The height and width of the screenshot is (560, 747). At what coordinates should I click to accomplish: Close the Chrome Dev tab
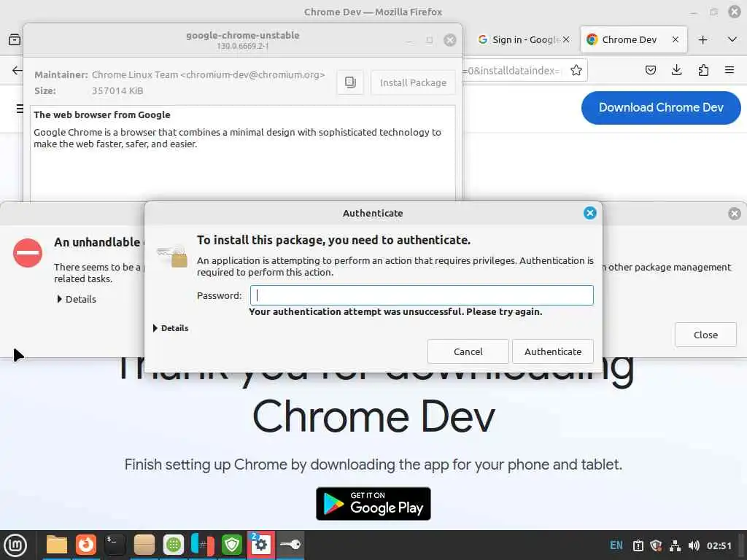[675, 39]
